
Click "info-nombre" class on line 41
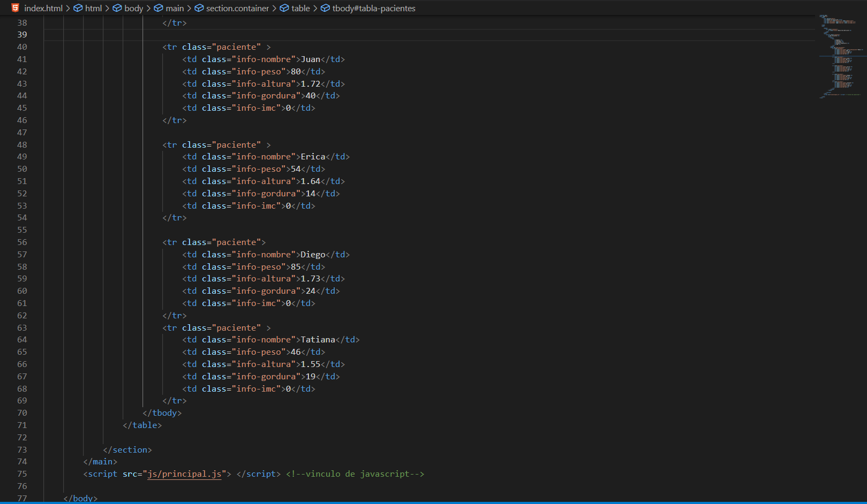(264, 59)
